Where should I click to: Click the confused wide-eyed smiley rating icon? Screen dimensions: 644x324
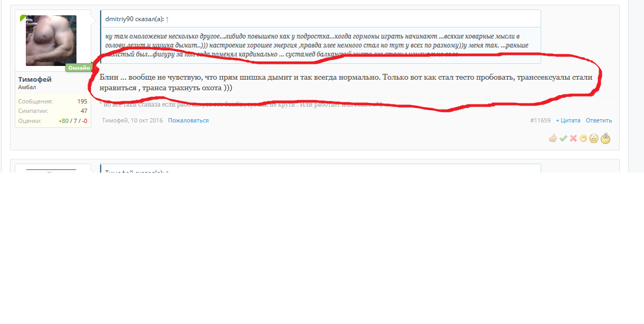pyautogui.click(x=605, y=138)
